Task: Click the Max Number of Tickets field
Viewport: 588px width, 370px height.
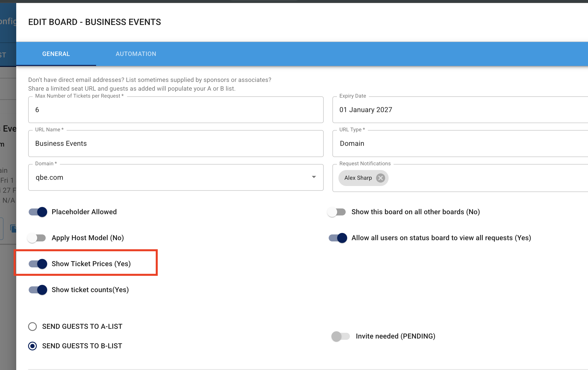Action: [176, 110]
